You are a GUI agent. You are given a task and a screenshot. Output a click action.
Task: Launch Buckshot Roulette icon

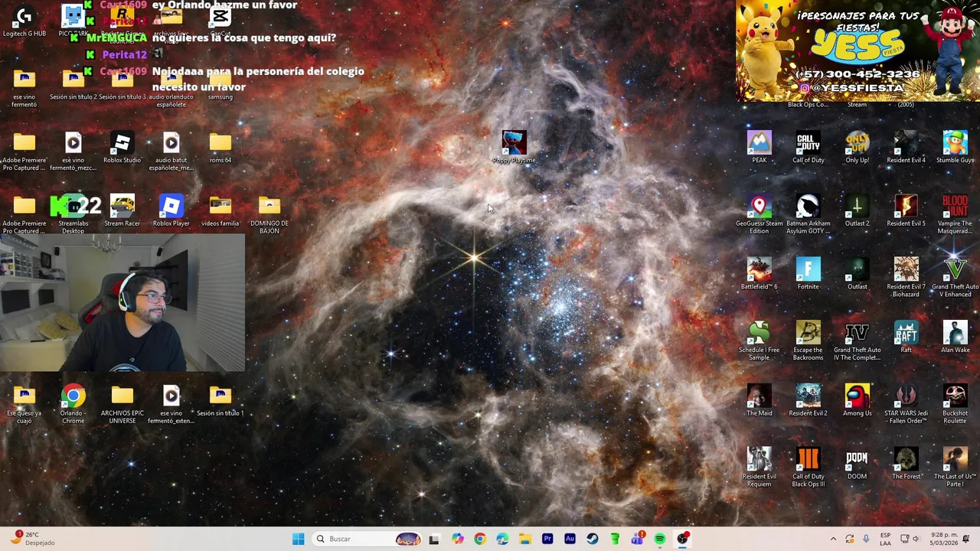pyautogui.click(x=955, y=405)
